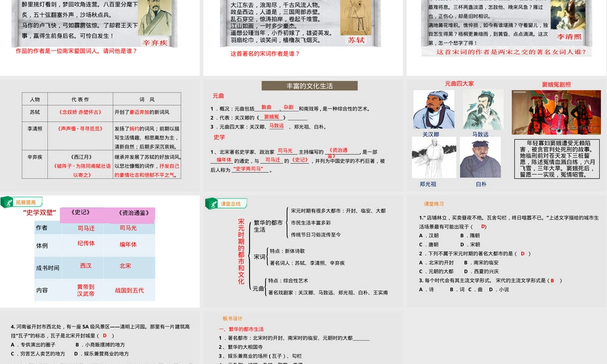The image size is (607, 364).
Task: Select the 战国到五代 cell
Action: [129, 290]
